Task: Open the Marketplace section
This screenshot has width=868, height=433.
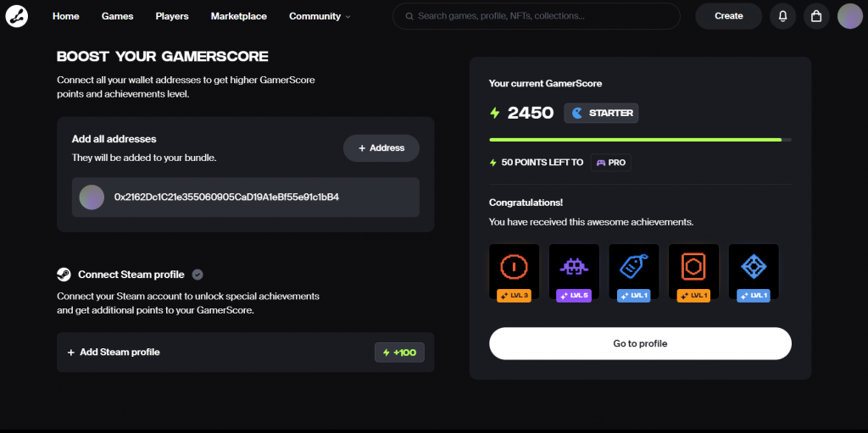Action: coord(238,17)
